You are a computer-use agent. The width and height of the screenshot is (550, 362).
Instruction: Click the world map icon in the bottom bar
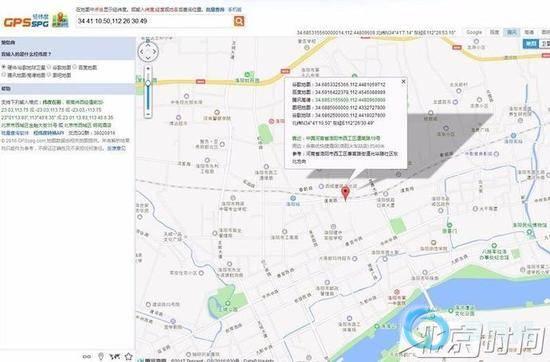[114, 357]
